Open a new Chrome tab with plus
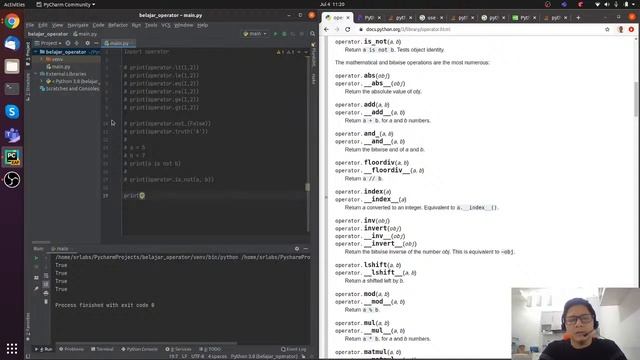Viewport: 640px width, 360px height. (578, 18)
